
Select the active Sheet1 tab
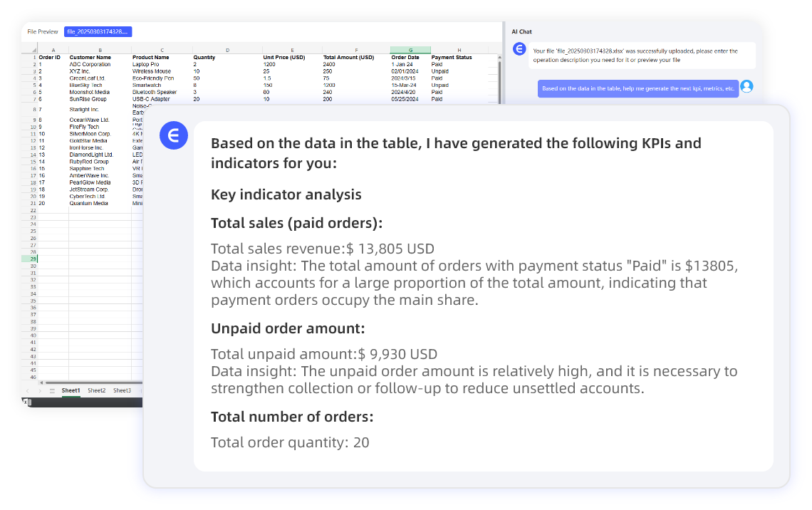(71, 390)
